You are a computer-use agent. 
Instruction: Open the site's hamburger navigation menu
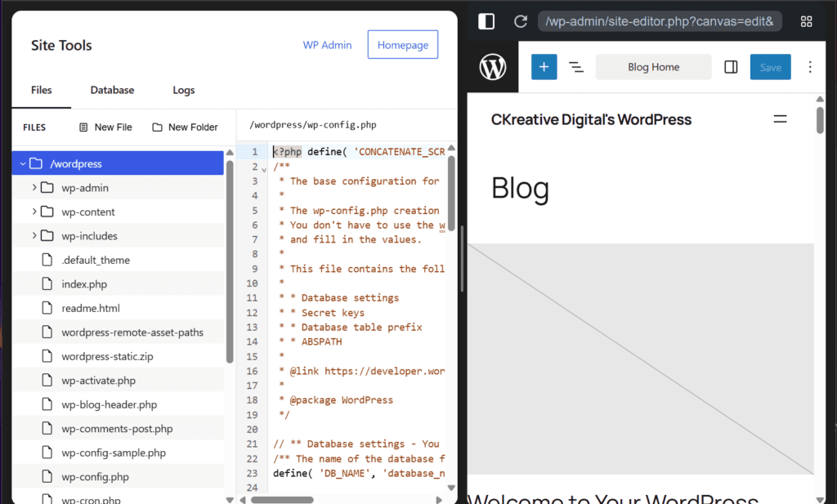click(780, 119)
